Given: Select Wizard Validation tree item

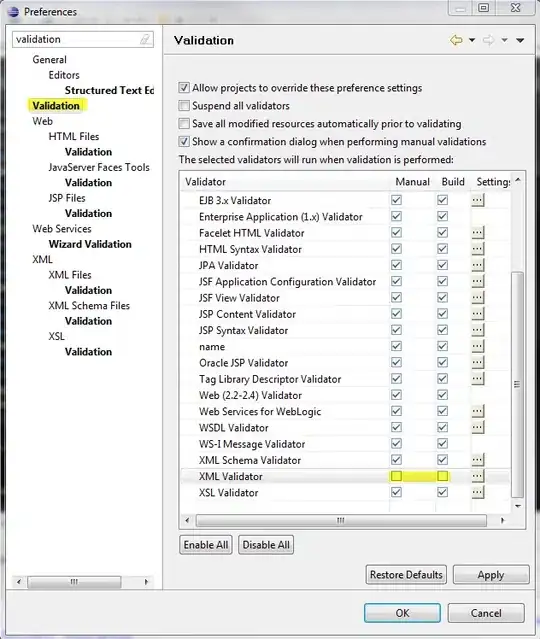Looking at the screenshot, I should click(90, 244).
